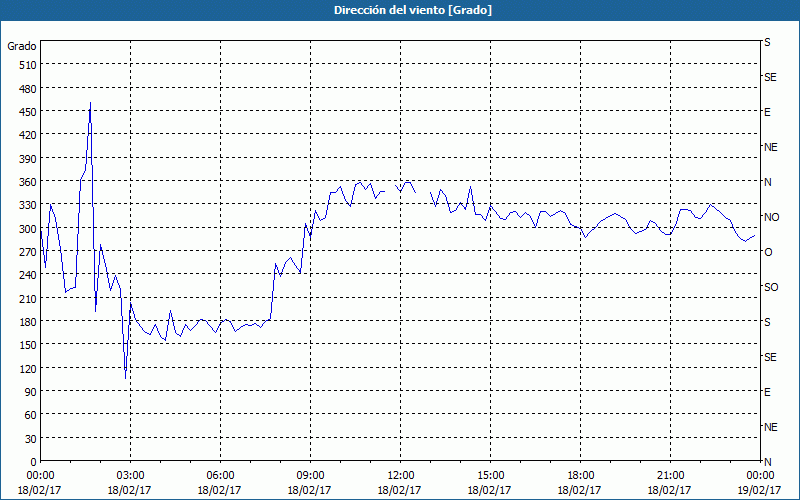Select the 150 degree axis label
The image size is (800, 500).
pos(29,345)
